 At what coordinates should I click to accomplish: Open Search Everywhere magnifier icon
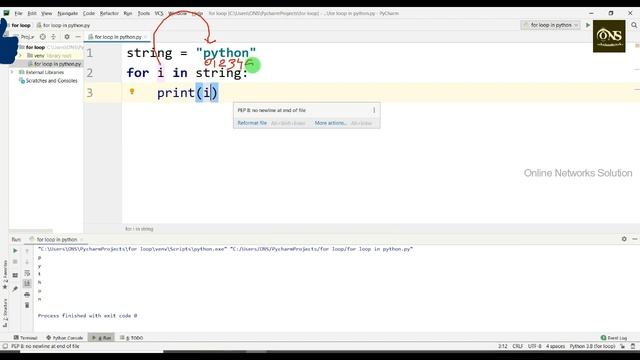click(634, 25)
